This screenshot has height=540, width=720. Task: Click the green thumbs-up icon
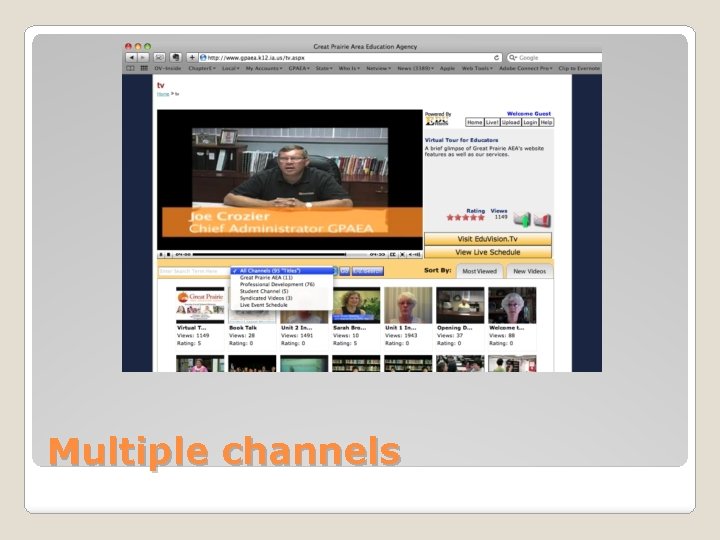(522, 219)
